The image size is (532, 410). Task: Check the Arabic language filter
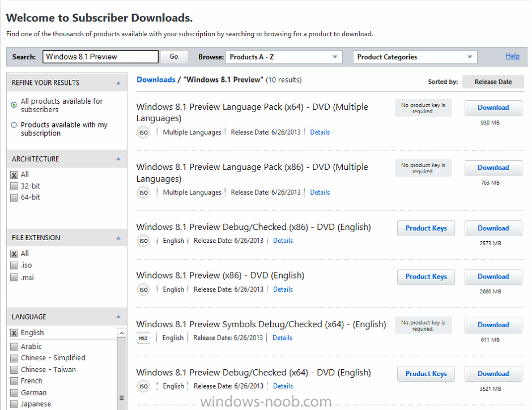click(x=14, y=347)
